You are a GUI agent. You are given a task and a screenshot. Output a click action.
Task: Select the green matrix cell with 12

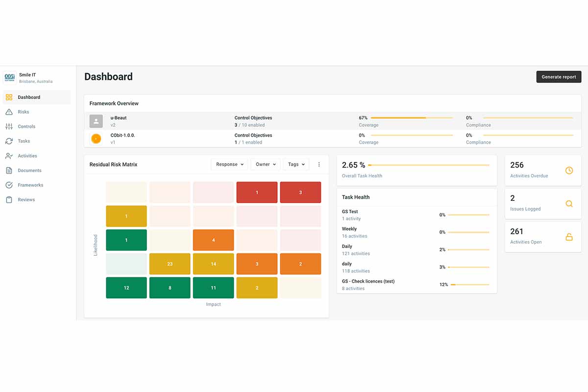pyautogui.click(x=126, y=288)
